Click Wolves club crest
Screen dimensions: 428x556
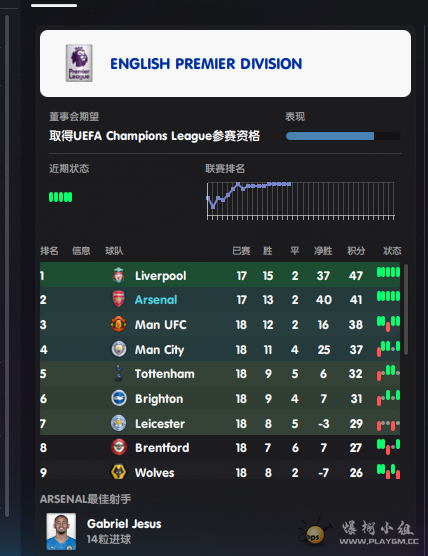click(x=118, y=472)
